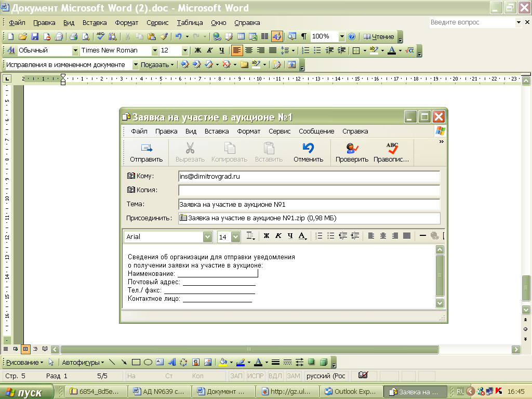Click the Чтение reading mode button
The height and width of the screenshot is (399, 532).
[x=379, y=36]
